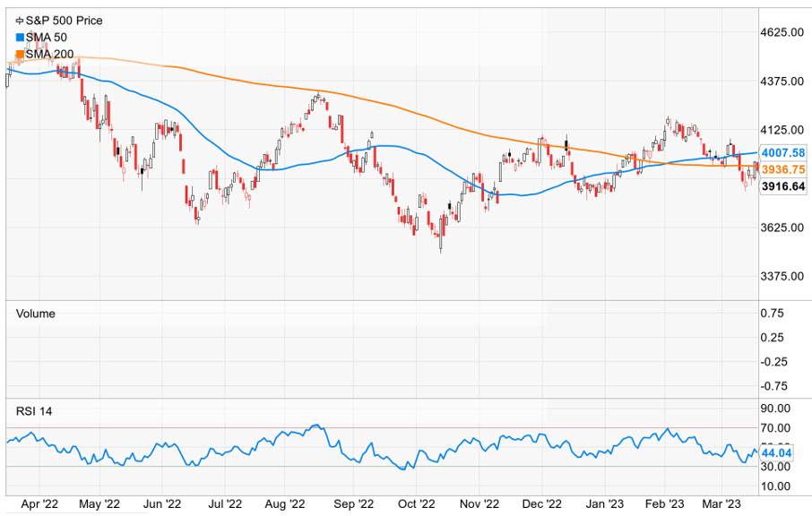Click the 3916.64 last price label
This screenshot has height=516, width=812.
782,186
